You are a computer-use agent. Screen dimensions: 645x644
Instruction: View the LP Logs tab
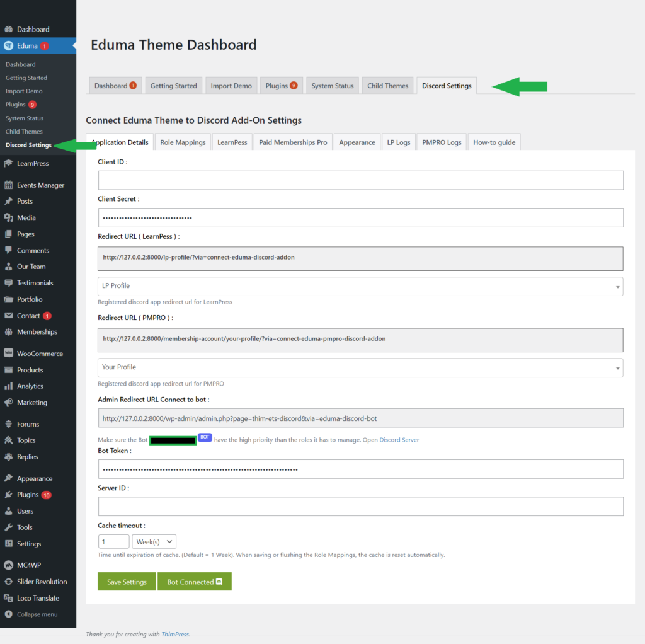click(399, 142)
